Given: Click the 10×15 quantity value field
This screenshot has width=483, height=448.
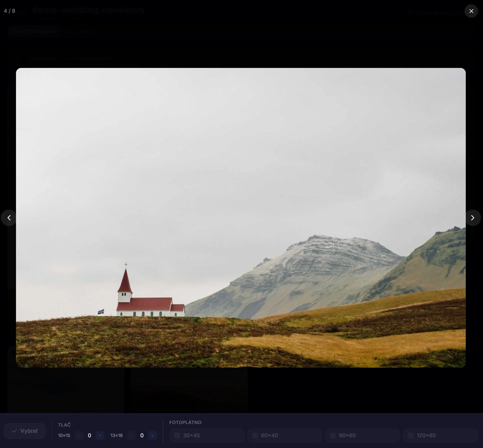Looking at the screenshot, I should [x=89, y=436].
